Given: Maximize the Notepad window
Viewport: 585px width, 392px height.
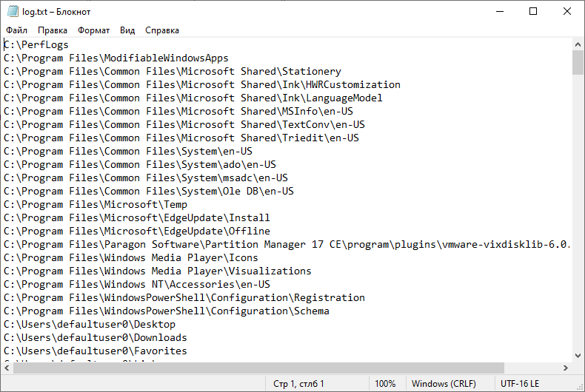Looking at the screenshot, I should pyautogui.click(x=533, y=12).
